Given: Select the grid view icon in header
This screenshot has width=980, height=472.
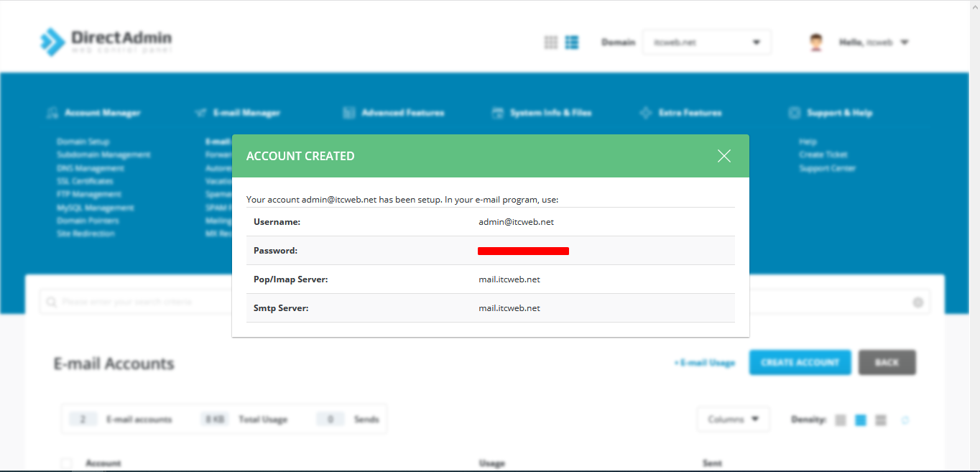Looking at the screenshot, I should coord(550,42).
